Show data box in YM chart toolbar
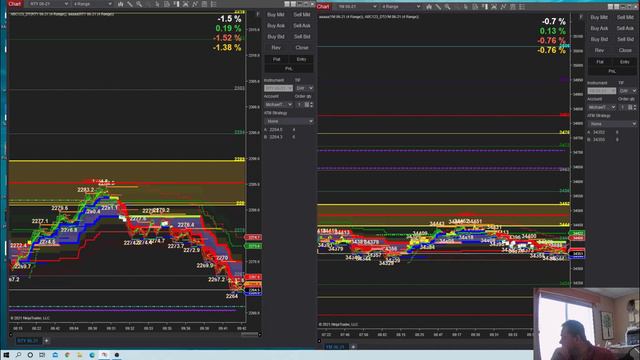This screenshot has width=640, height=360. (476, 7)
